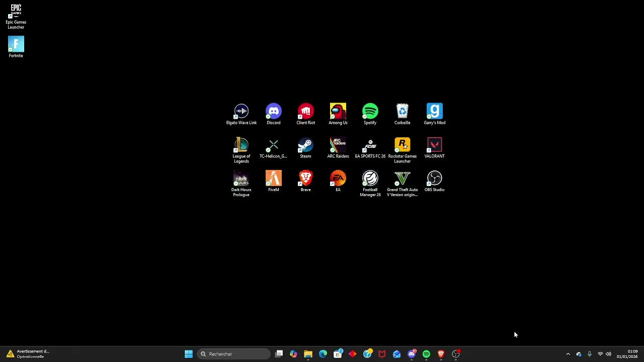Viewport: 644px width, 362px height.
Task: Select the Discord desktop shortcut icon
Action: tap(273, 114)
